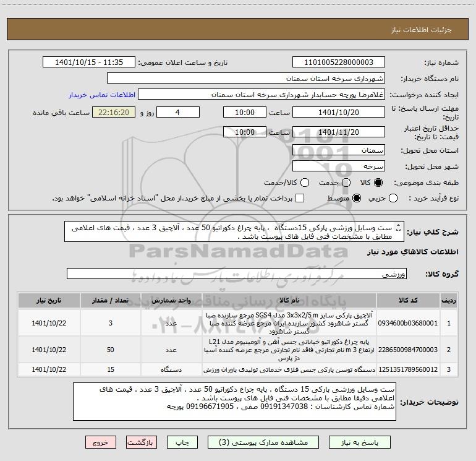Click the عدد unit cell in row 2
The image size is (476, 461).
tap(171, 350)
